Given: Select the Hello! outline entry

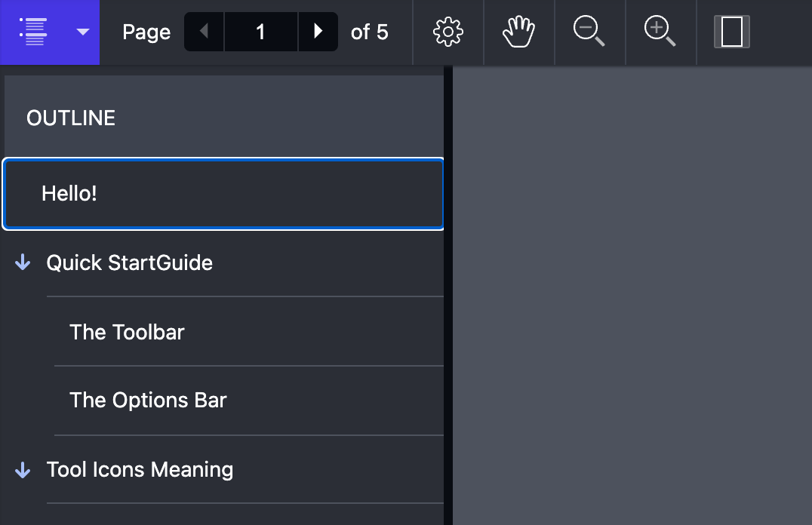Looking at the screenshot, I should [223, 194].
